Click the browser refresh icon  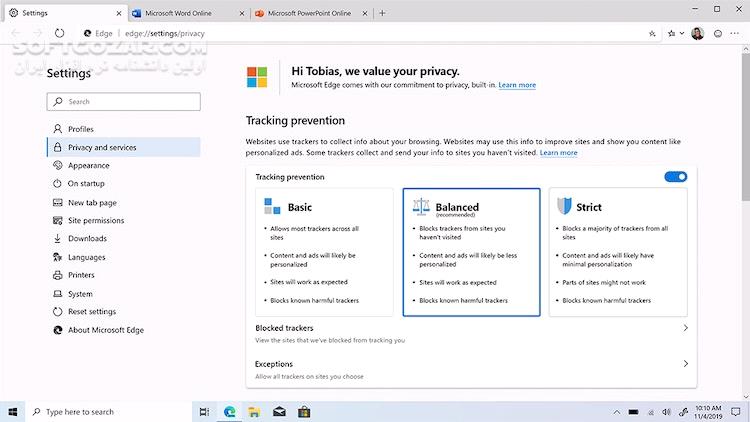59,33
